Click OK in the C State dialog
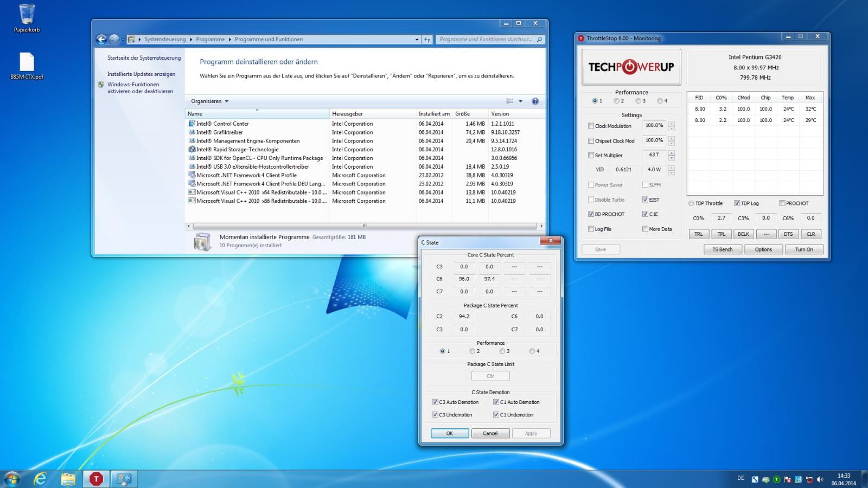 tap(450, 433)
